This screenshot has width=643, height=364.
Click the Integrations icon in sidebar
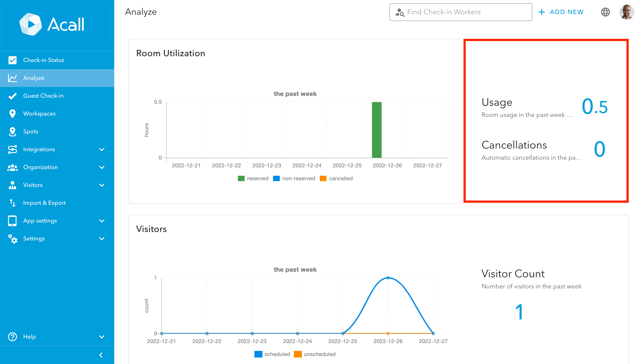[12, 149]
